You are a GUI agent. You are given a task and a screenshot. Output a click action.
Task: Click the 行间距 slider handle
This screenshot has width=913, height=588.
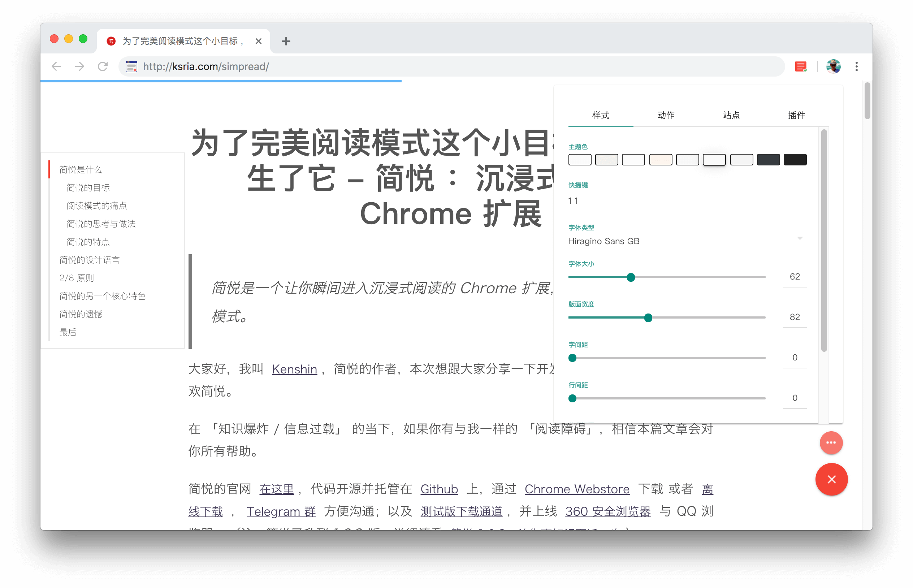pyautogui.click(x=572, y=399)
